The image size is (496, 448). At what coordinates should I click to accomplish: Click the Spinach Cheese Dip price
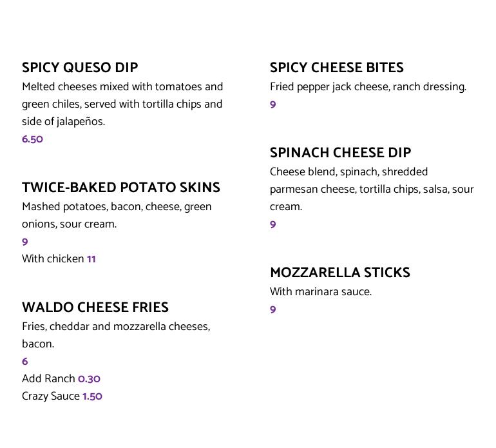tap(273, 225)
